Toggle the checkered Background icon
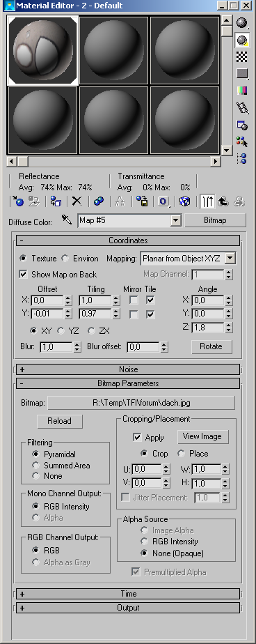Image resolution: width=256 pixels, height=644 pixels. 242,56
